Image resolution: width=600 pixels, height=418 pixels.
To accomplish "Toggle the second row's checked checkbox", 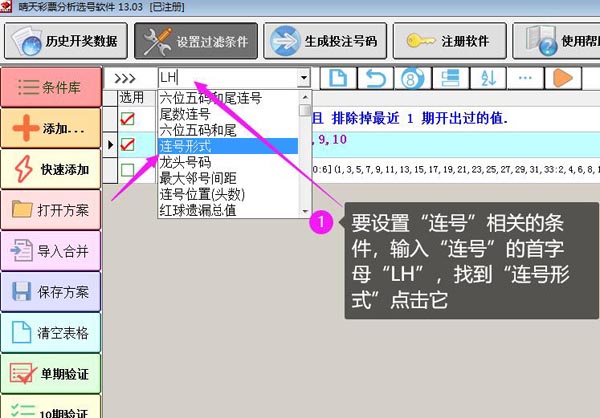I will click(x=128, y=145).
